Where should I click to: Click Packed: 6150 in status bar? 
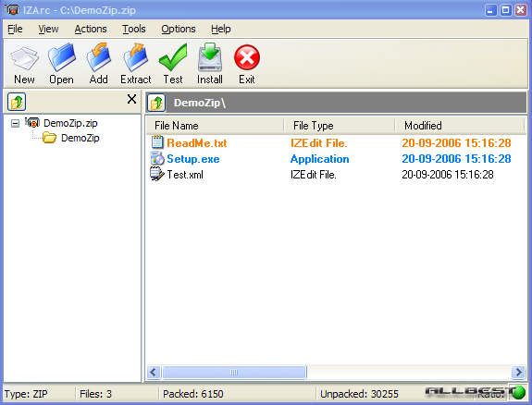[193, 394]
